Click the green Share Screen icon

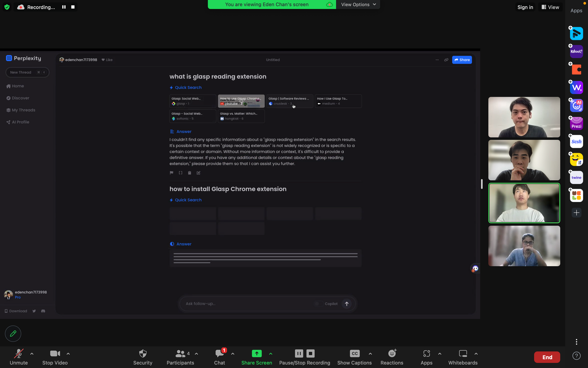[x=256, y=353]
